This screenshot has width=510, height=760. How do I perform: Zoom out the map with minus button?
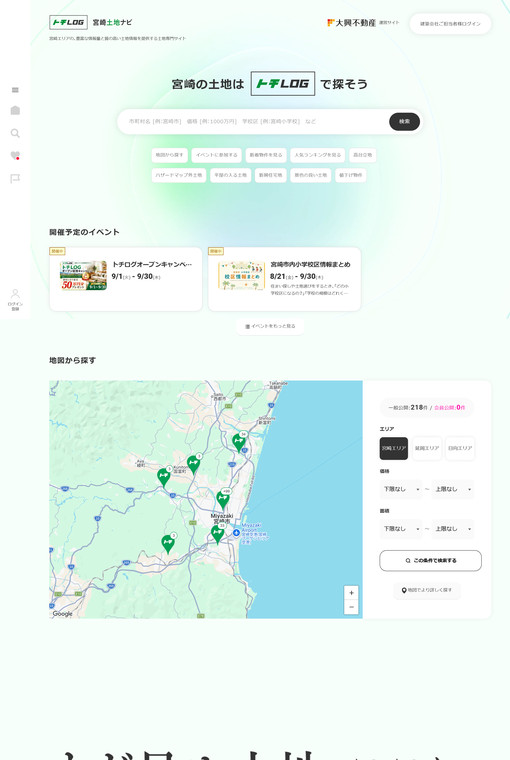pos(351,607)
